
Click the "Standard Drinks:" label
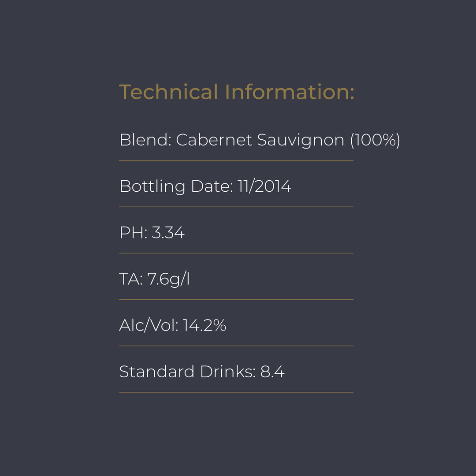tap(187, 372)
